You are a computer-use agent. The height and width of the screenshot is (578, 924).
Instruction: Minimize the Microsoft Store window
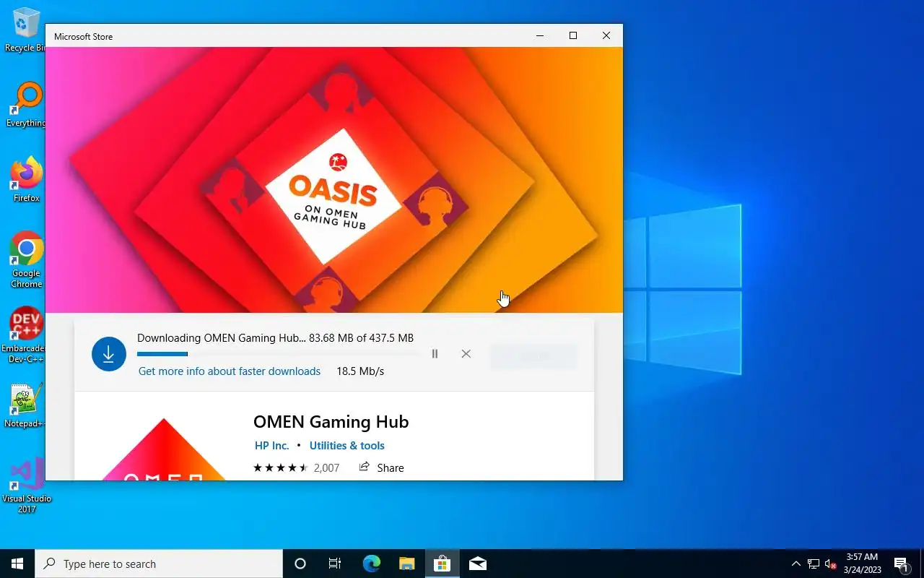[540, 35]
